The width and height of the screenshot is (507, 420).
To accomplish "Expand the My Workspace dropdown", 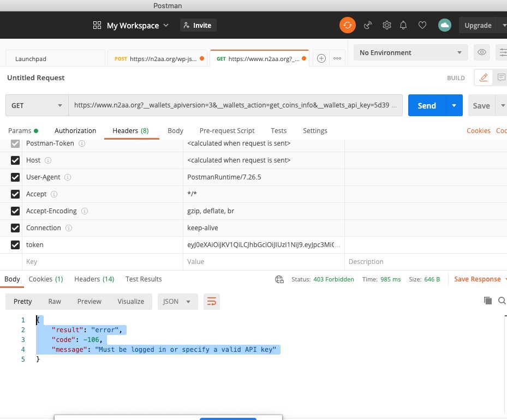I will pyautogui.click(x=166, y=25).
